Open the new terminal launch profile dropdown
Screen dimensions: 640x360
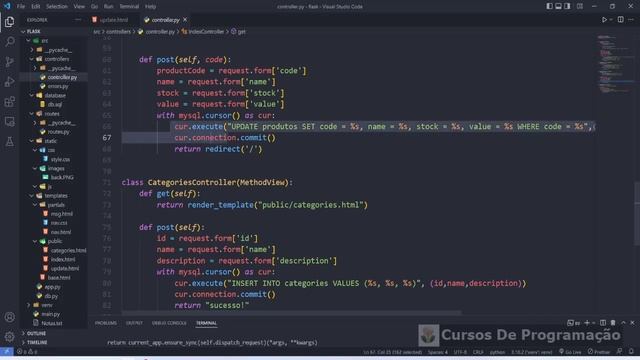pos(593,323)
